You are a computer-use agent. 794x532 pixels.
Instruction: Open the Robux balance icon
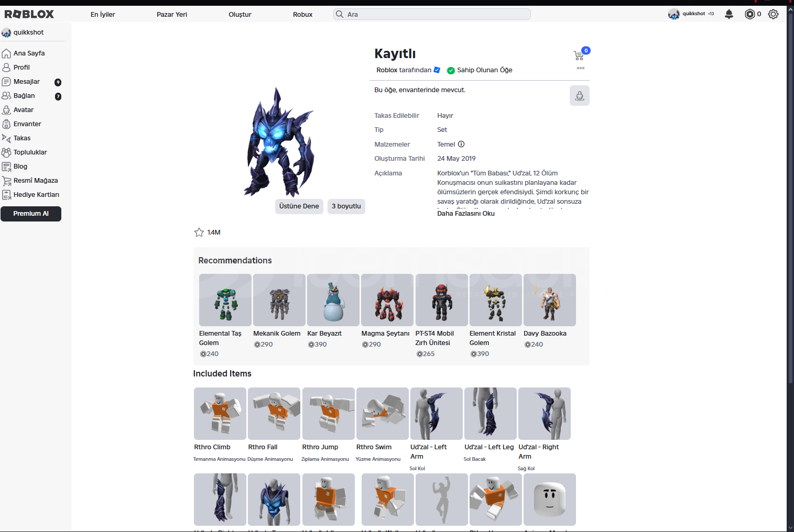point(750,14)
